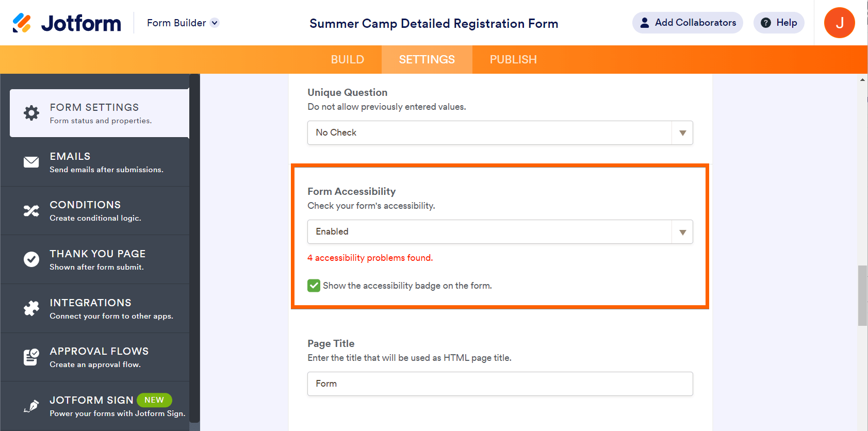Open the Form Accessibility dropdown

coord(500,232)
